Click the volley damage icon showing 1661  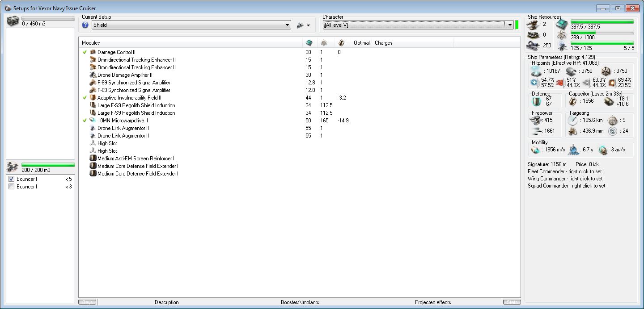coord(536,131)
